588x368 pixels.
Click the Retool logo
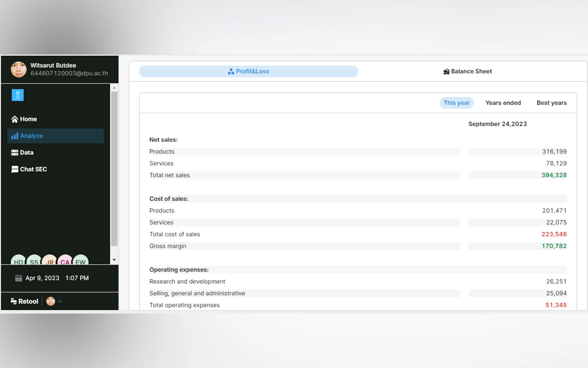[24, 301]
